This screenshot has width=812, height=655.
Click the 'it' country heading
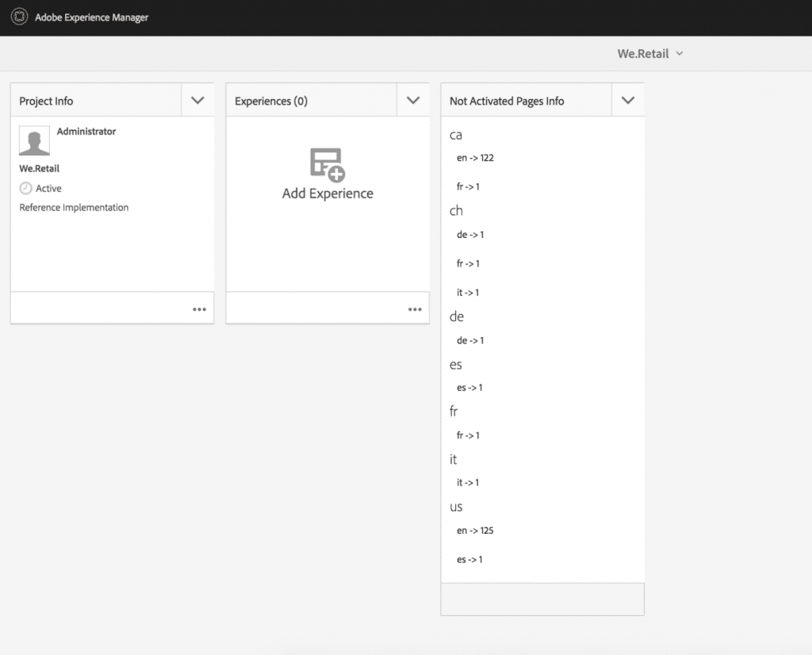[x=453, y=459]
